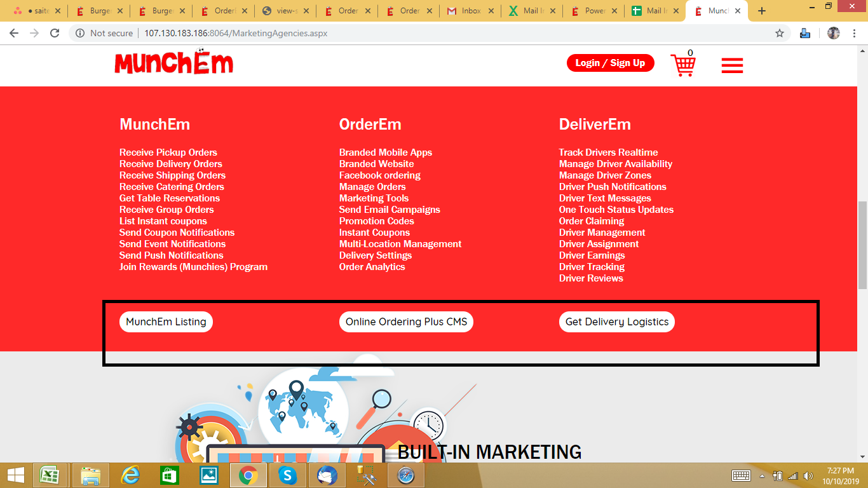The image size is (868, 488).
Task: Switch to the view-source tab
Action: click(281, 11)
